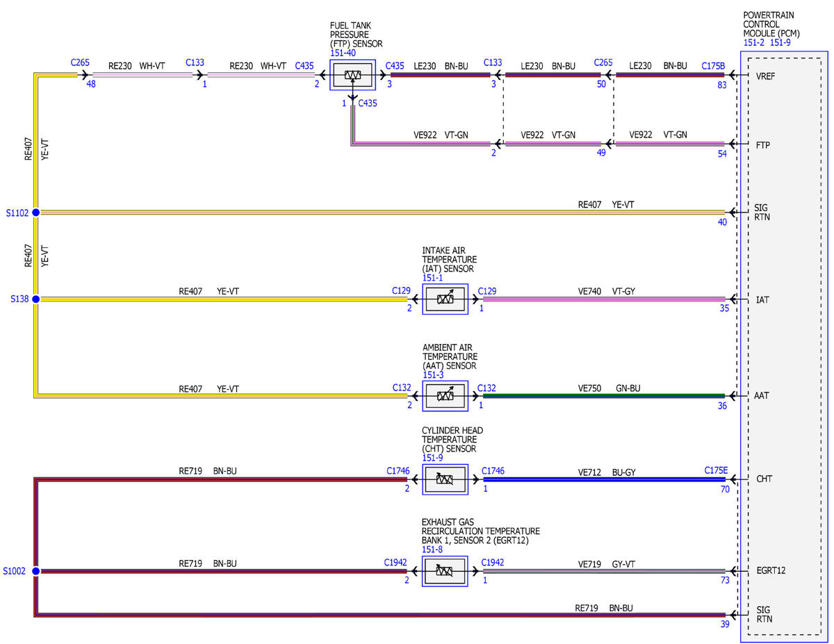Select the Powertrain Control Module (PCM) title
Screen dimensions: 834x644
771,24
